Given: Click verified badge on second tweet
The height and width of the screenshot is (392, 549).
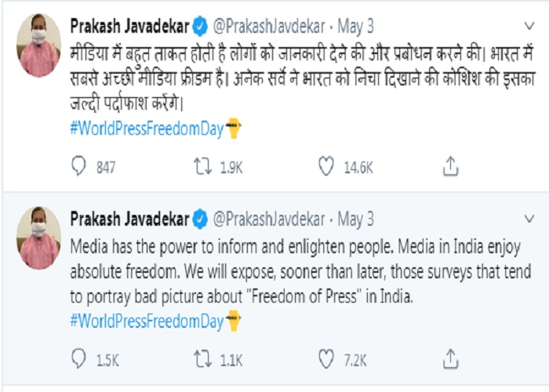Looking at the screenshot, I should [202, 219].
